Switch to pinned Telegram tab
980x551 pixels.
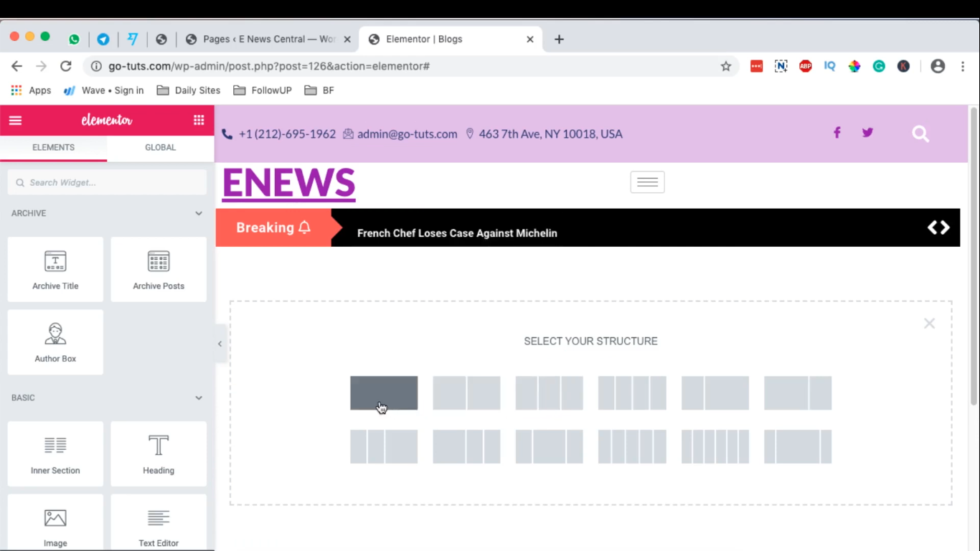(103, 39)
